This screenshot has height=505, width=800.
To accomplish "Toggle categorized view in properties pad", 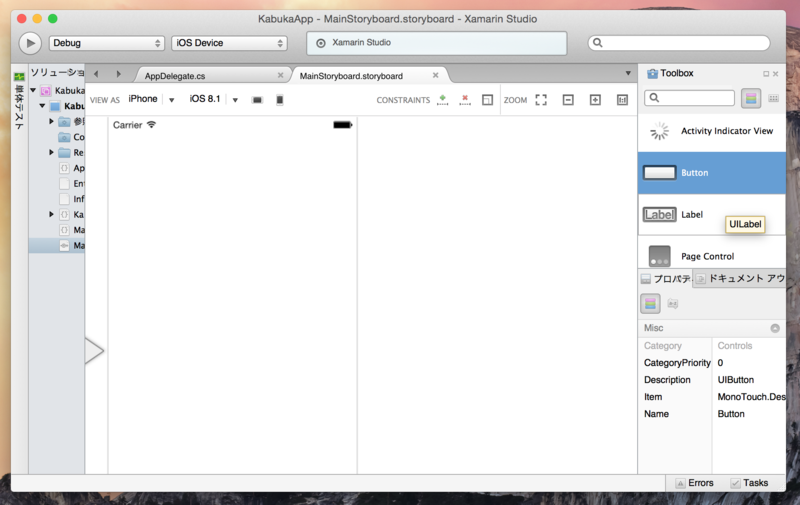I will [x=650, y=304].
